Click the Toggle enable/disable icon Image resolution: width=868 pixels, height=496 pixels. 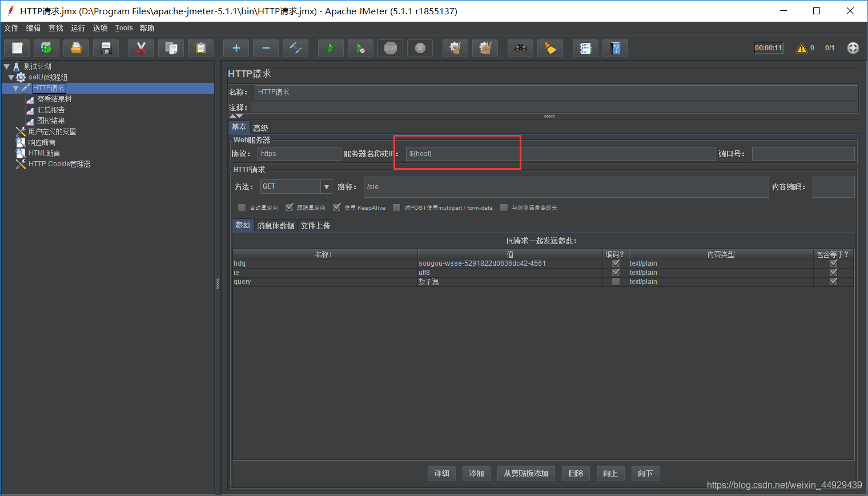295,48
